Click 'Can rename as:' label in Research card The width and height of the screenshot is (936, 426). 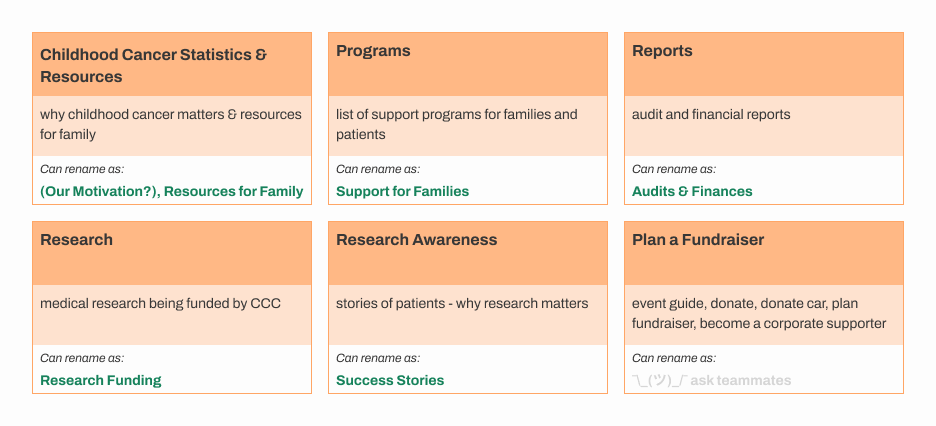click(82, 358)
